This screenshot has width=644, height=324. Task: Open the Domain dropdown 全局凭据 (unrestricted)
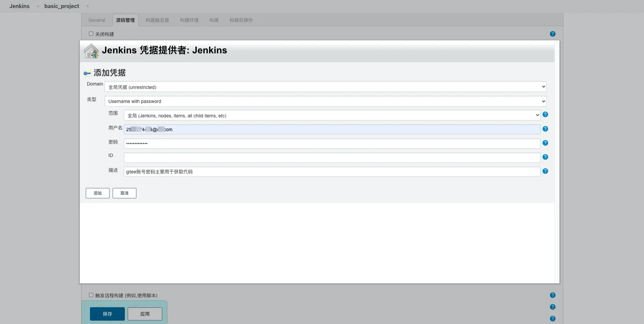coord(326,87)
